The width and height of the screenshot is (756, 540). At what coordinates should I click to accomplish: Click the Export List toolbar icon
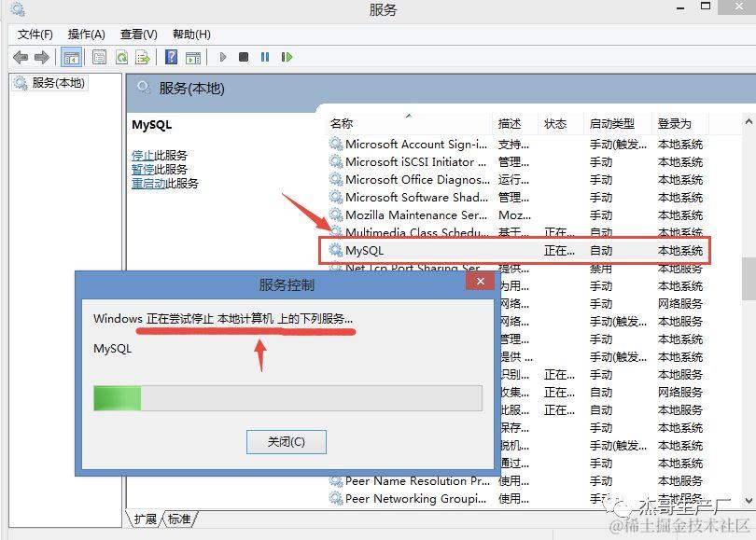click(143, 57)
